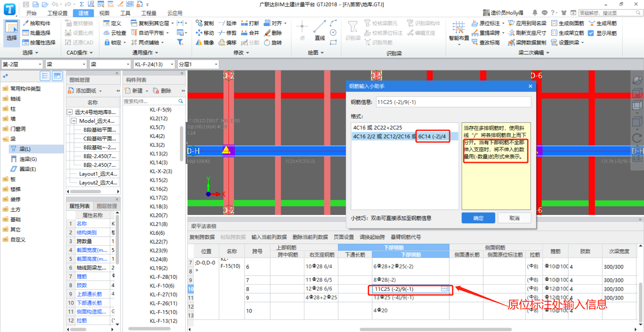Expand the 锁定 dropdown arrow
The height and width of the screenshot is (332, 644).
click(124, 43)
